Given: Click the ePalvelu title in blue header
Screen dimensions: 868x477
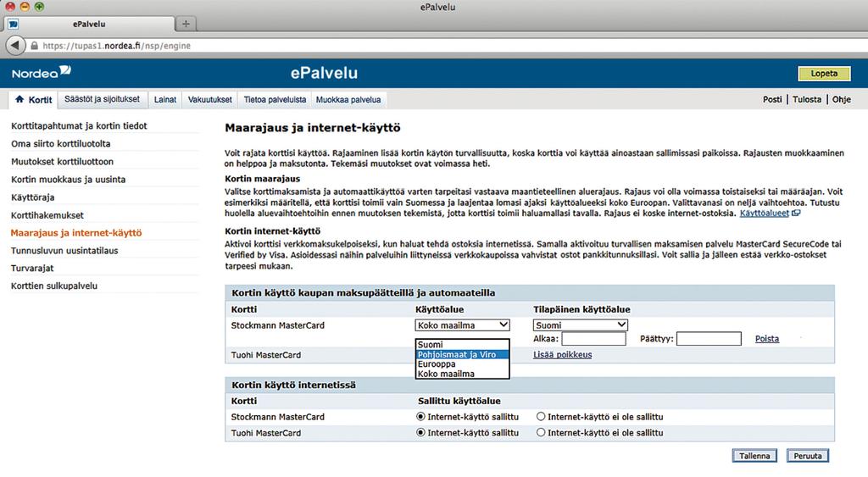Looking at the screenshot, I should [324, 73].
